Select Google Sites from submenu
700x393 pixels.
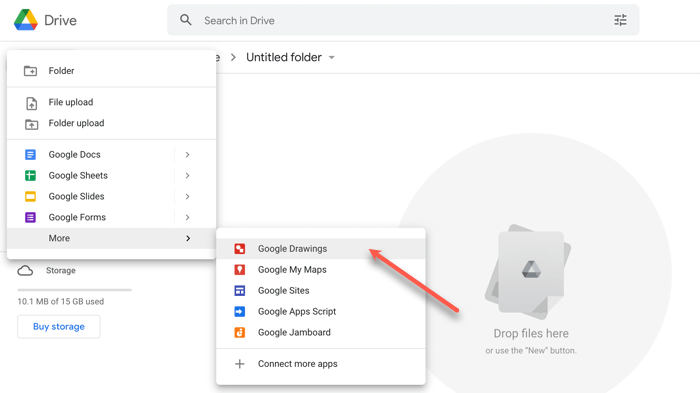click(x=321, y=291)
